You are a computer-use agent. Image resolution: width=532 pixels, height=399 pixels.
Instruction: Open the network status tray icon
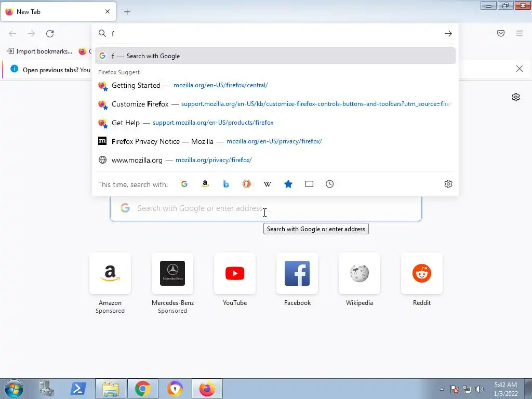pos(467,389)
